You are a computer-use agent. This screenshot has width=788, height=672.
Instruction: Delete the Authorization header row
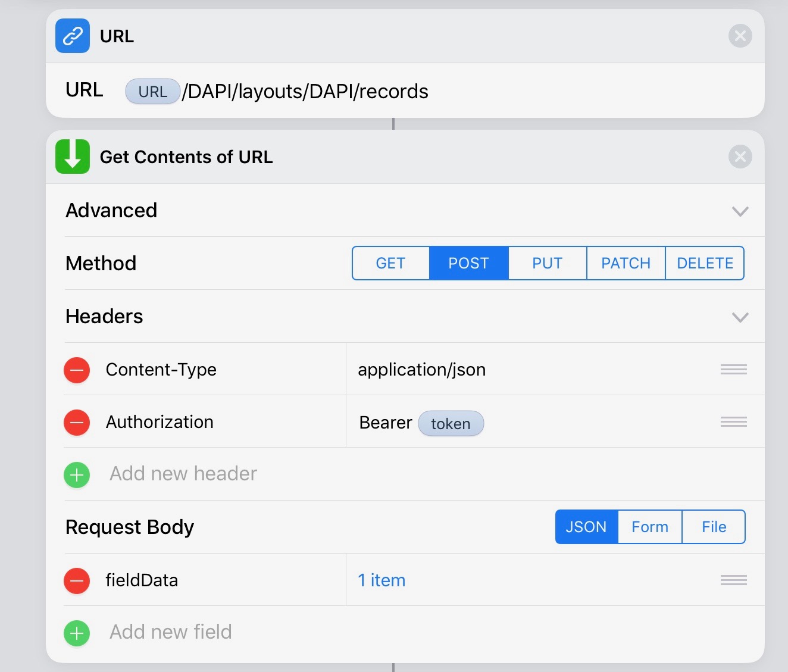77,423
